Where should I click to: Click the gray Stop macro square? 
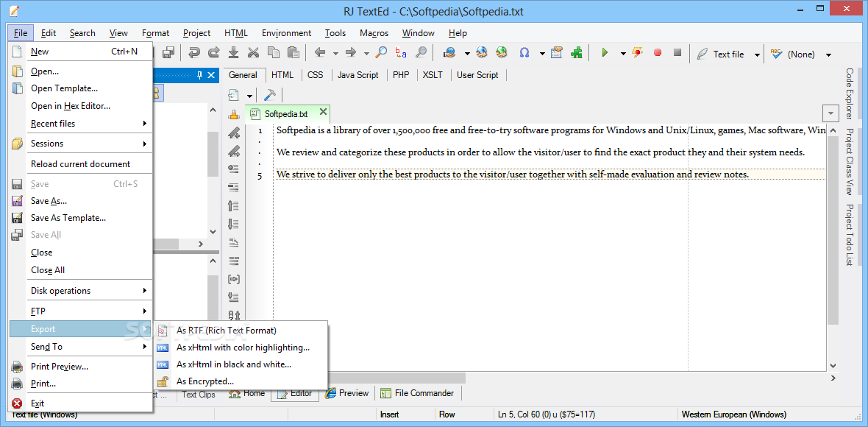click(x=677, y=53)
